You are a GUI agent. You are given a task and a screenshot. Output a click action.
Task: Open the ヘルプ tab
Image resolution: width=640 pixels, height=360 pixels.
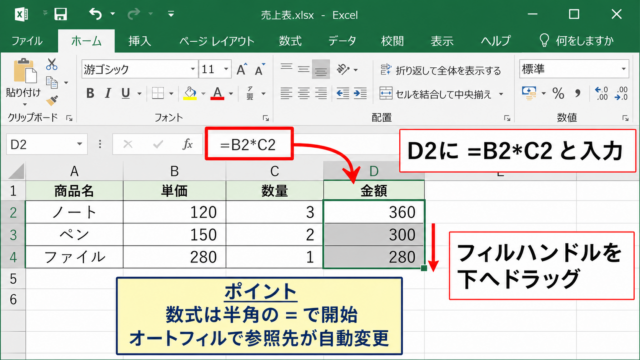[496, 41]
